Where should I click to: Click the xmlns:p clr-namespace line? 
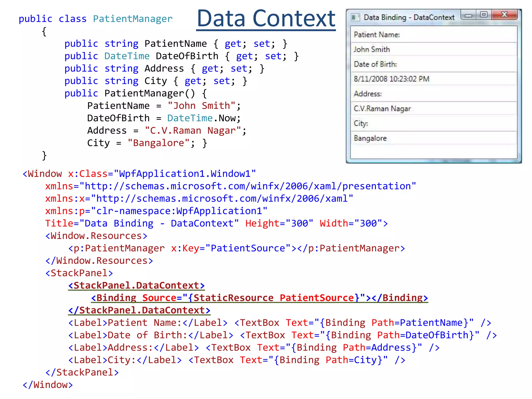click(156, 211)
